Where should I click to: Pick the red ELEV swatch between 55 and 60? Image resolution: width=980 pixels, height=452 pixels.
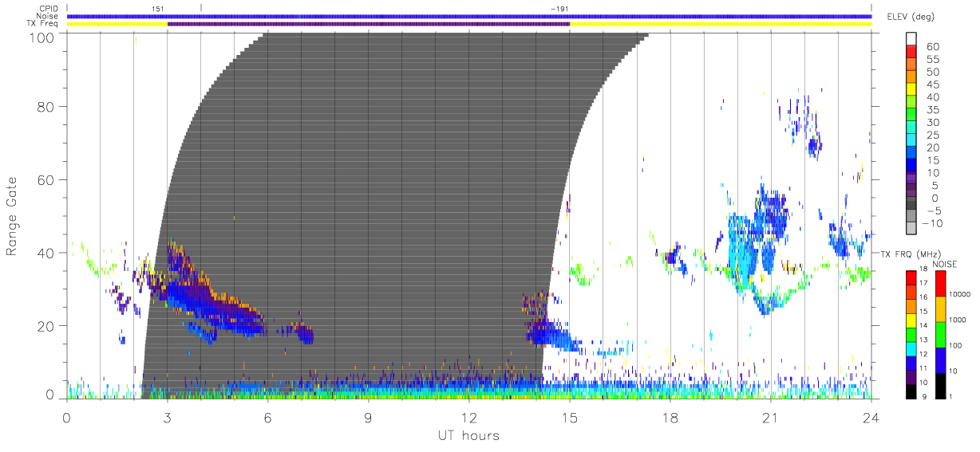coord(911,53)
